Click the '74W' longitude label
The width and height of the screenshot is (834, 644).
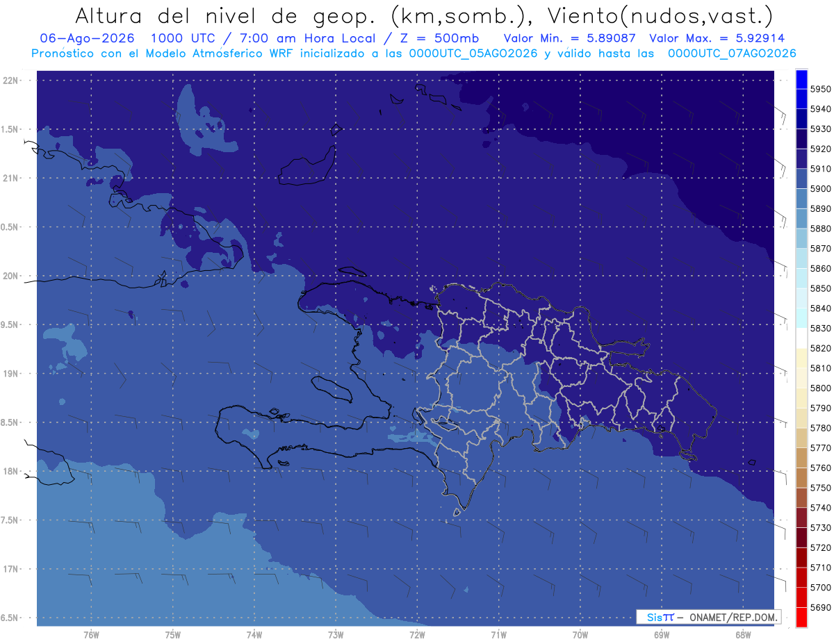[x=254, y=634]
